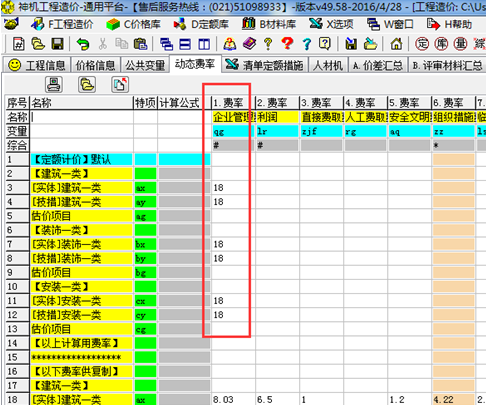Select the zjf variable cell
The width and height of the screenshot is (486, 405).
(x=321, y=131)
